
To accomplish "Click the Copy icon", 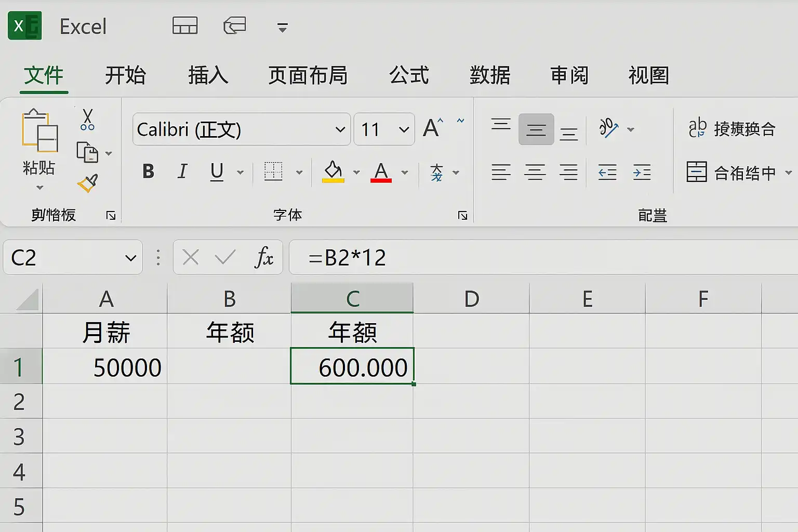I will click(87, 153).
